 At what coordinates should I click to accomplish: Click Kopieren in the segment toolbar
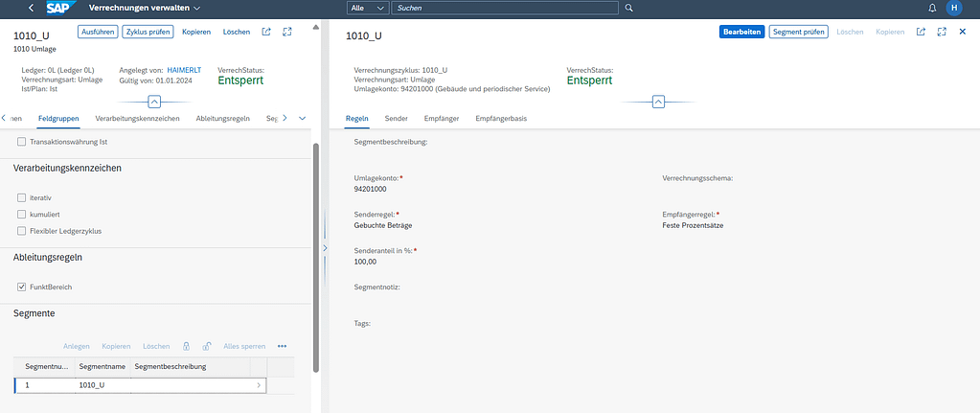(116, 346)
